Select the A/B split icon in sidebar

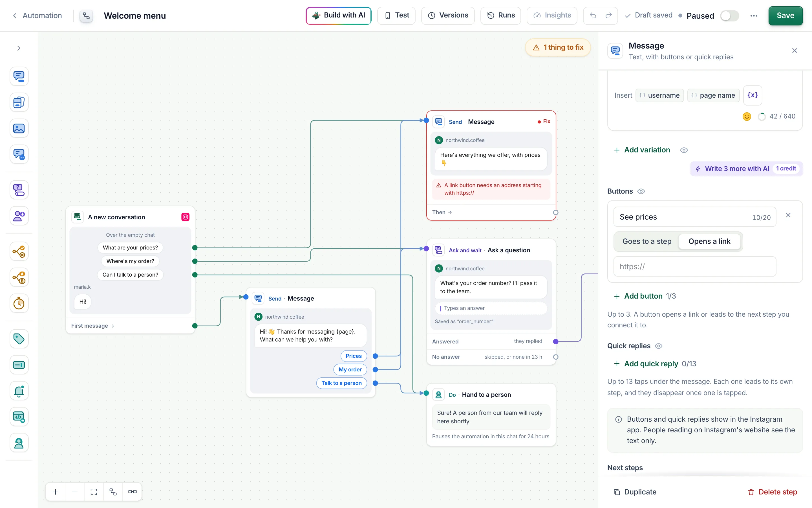(x=19, y=277)
